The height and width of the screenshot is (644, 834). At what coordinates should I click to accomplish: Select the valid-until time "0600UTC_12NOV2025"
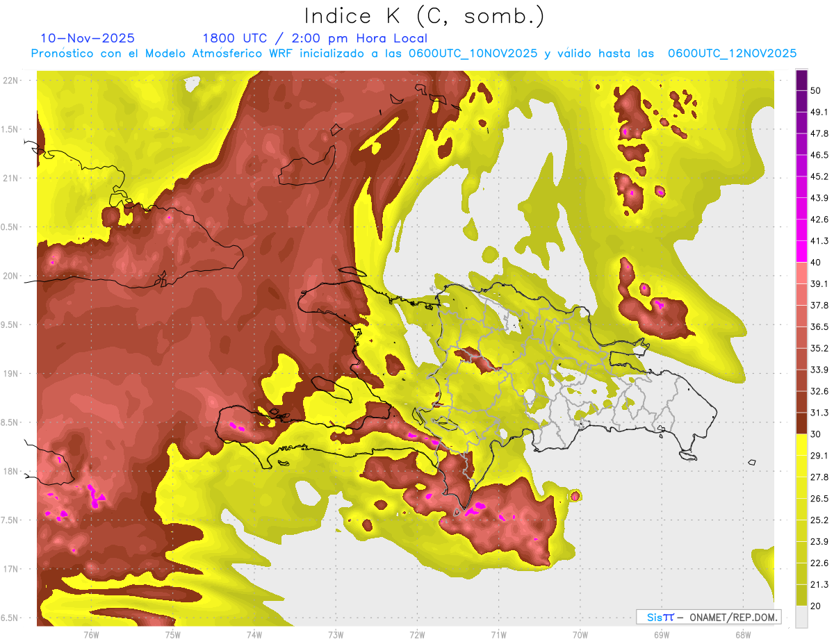732,53
